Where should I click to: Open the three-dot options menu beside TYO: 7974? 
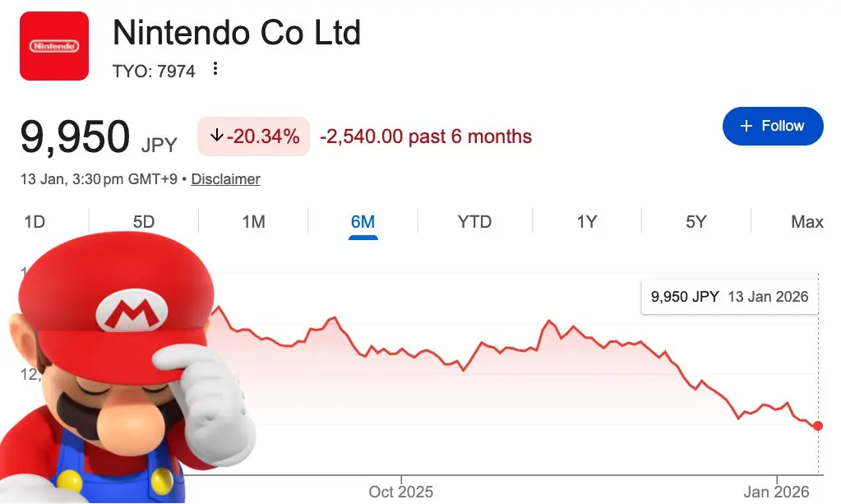(x=214, y=71)
